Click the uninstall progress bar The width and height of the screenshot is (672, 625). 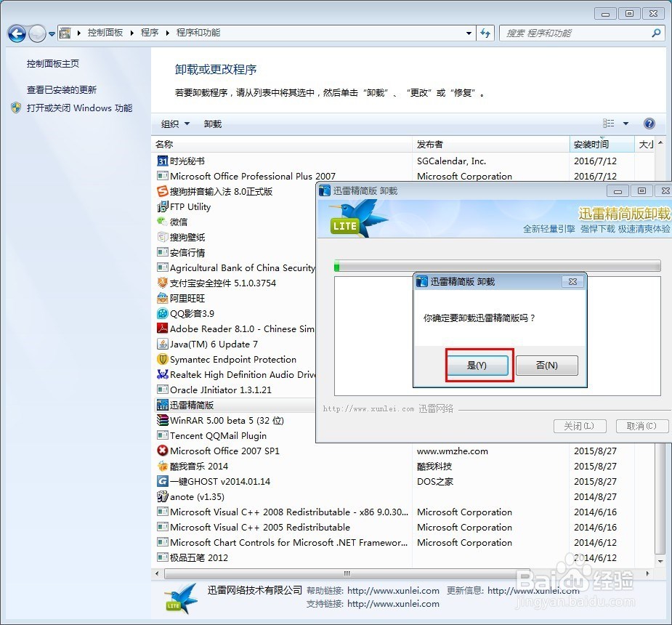498,266
